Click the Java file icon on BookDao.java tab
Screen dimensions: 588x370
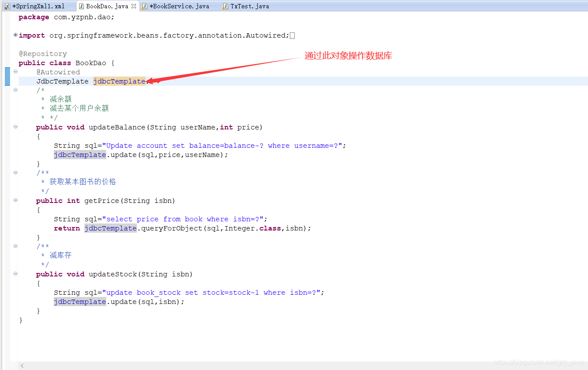(x=81, y=6)
